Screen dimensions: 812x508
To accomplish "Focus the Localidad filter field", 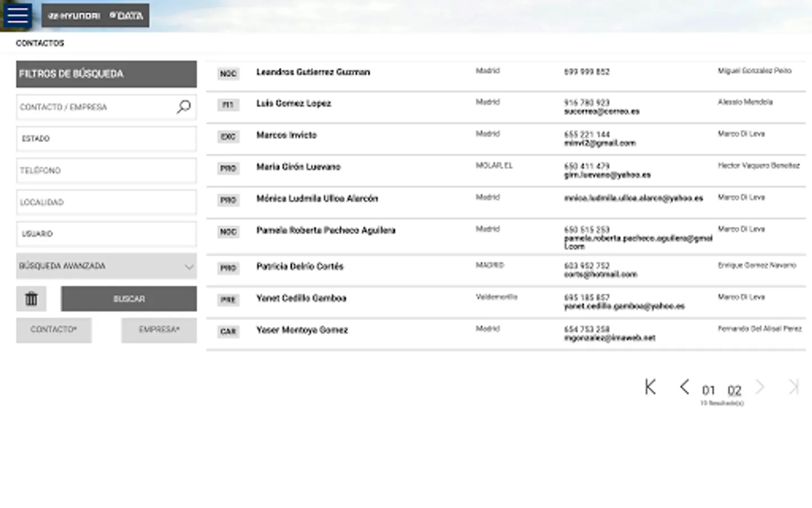I will (x=107, y=202).
